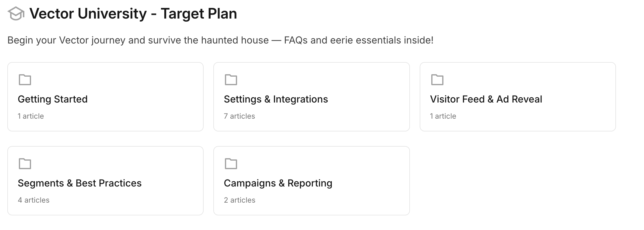The image size is (644, 230).
Task: Click the Vector University - Target Plan heading
Action: point(133,14)
